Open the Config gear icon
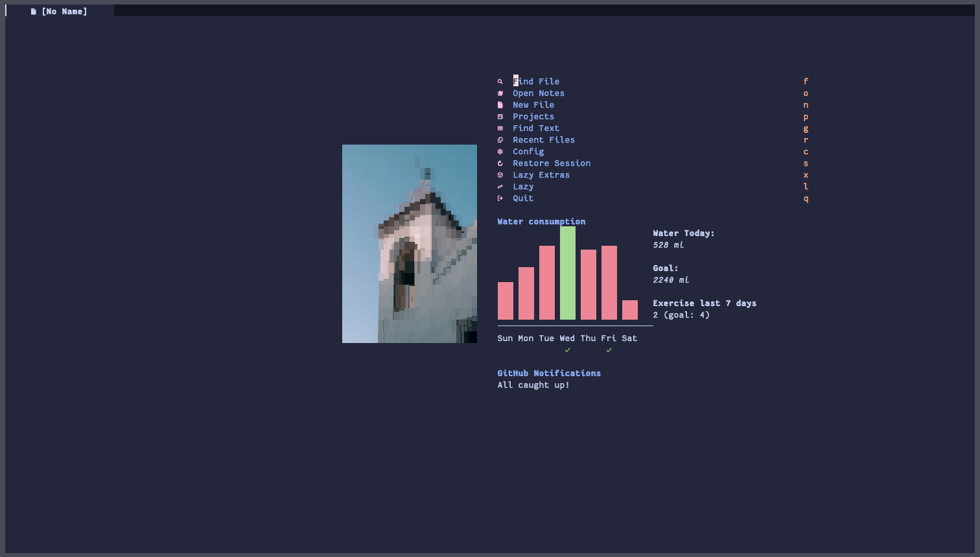980x557 pixels. tap(500, 151)
